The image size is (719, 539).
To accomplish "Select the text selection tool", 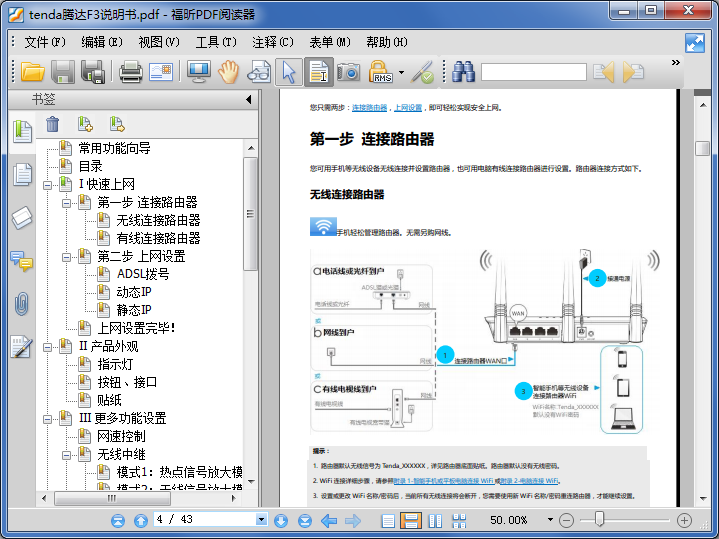I will click(319, 72).
